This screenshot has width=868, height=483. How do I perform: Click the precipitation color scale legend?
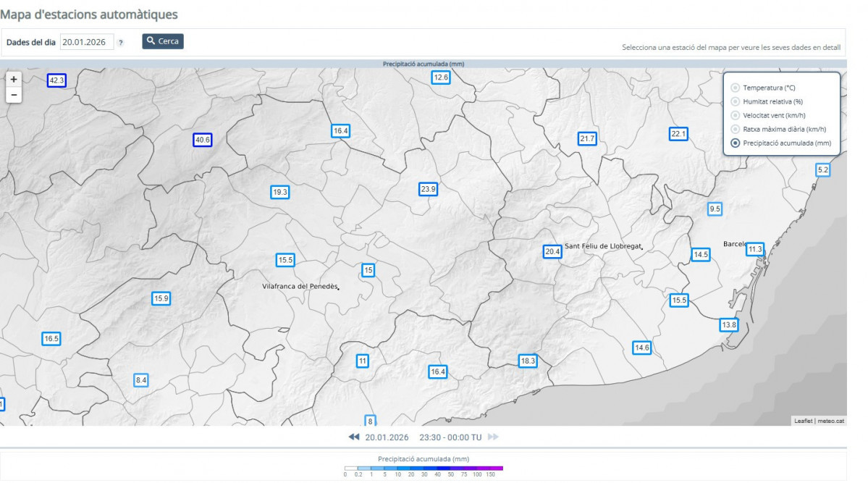pos(424,469)
